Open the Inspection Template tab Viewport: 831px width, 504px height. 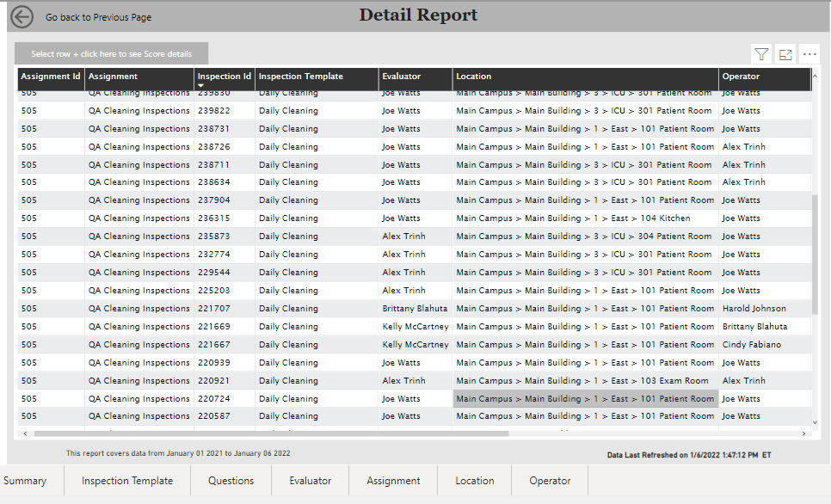(126, 481)
